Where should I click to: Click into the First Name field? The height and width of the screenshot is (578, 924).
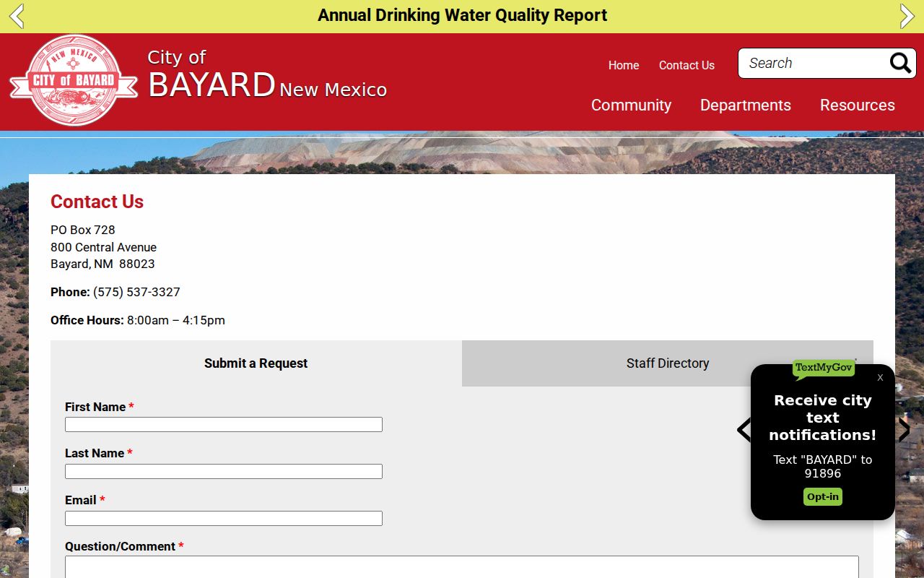click(x=224, y=425)
